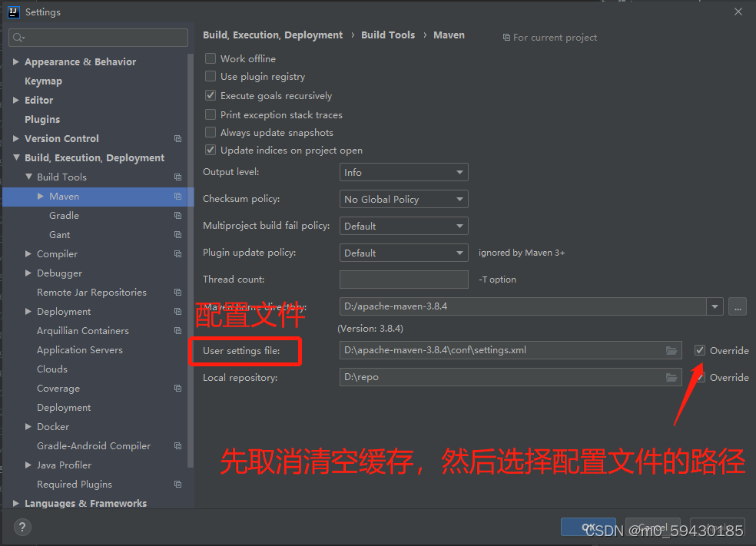Click Build Tools breadcrumb link
Viewport: 756px width, 546px height.
point(388,35)
